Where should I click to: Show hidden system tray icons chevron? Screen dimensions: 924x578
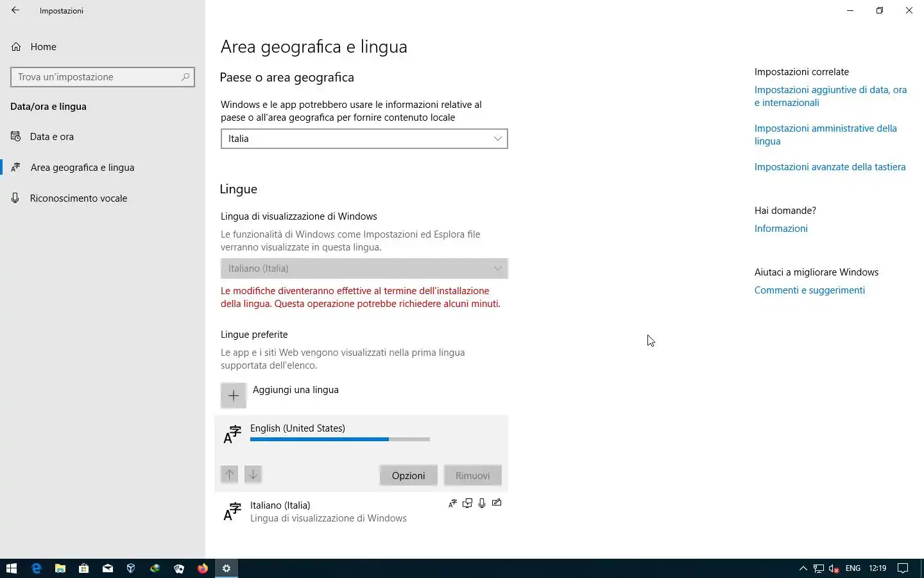click(803, 568)
